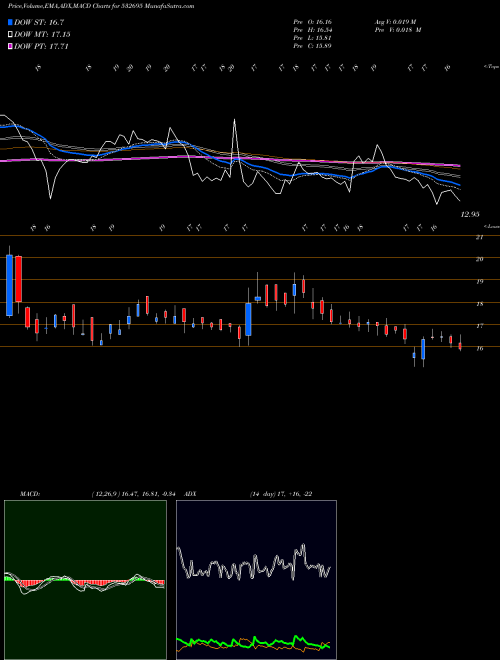Viewport: 500px width, 660px height.
Task: Click the MACD '(12,26,9) 16.47, 16.81, -0.34' readout
Action: tap(136, 494)
